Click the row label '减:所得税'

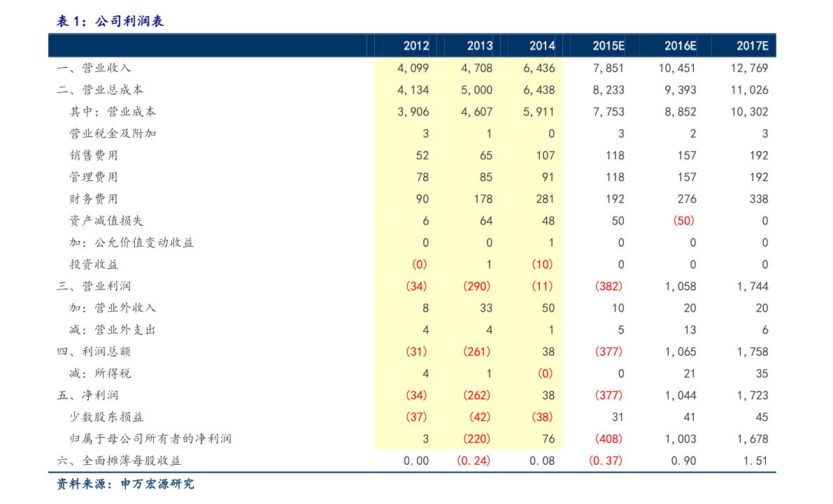click(x=100, y=373)
